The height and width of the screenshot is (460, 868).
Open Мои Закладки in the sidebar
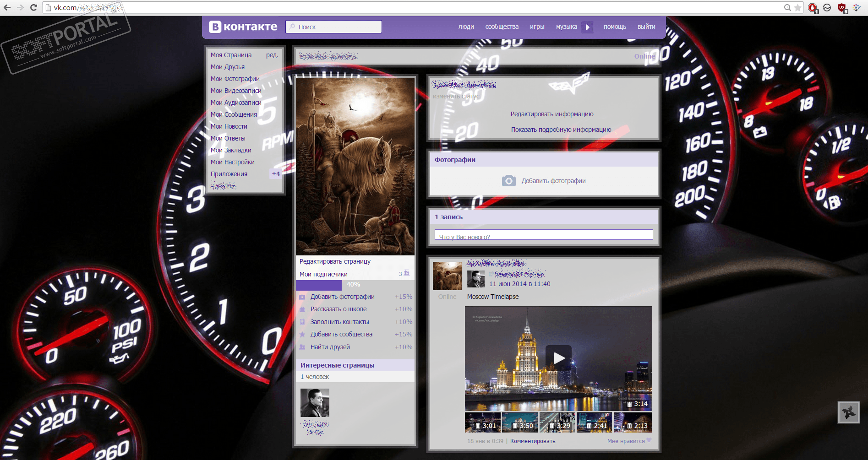(x=231, y=150)
